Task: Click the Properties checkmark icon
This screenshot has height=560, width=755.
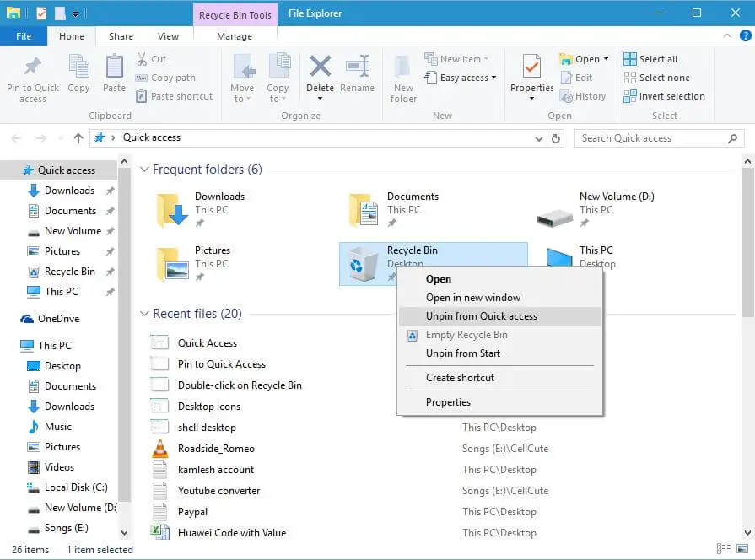Action: [531, 67]
